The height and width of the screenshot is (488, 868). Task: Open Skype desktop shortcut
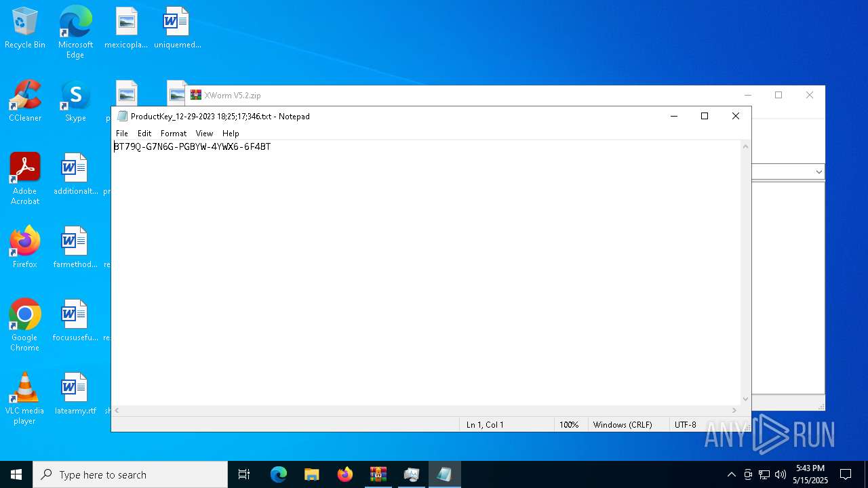click(x=75, y=102)
